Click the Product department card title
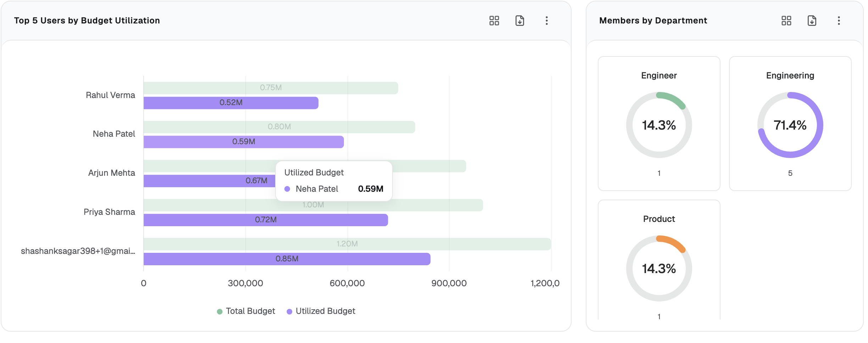 pyautogui.click(x=659, y=219)
